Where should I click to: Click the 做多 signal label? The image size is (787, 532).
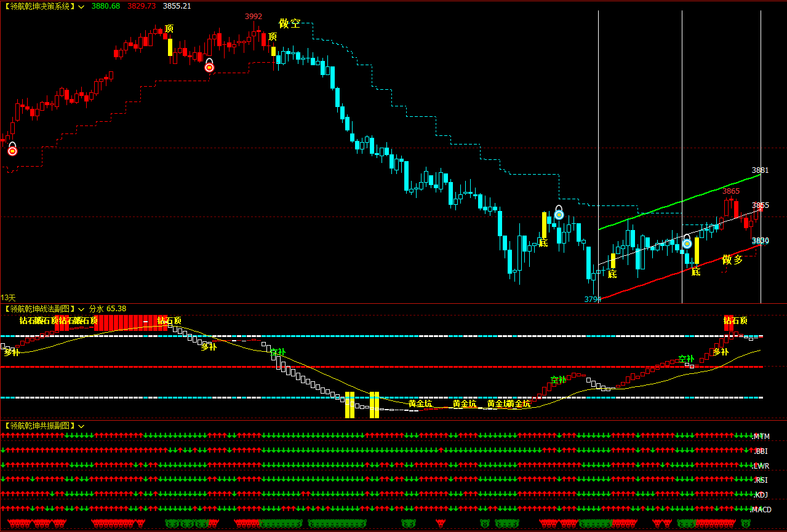733,260
